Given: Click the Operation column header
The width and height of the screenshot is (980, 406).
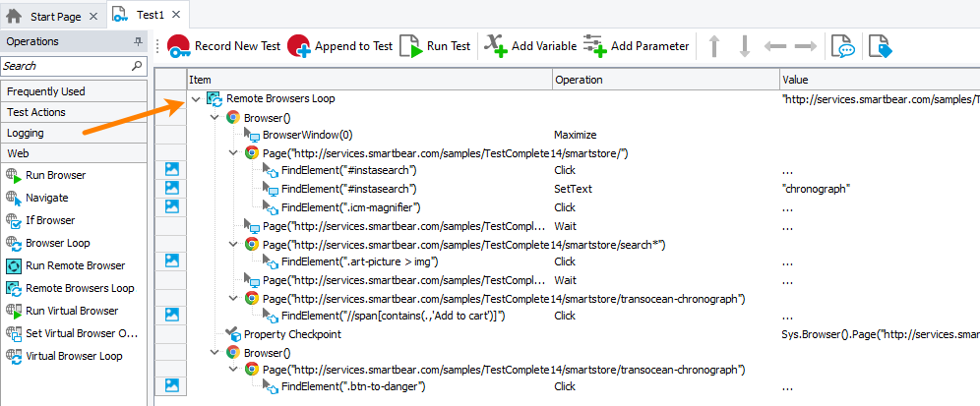Looking at the screenshot, I should click(666, 80).
